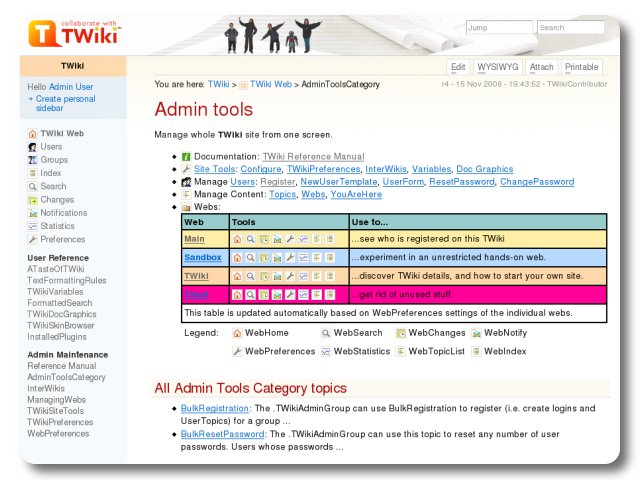Open the Printable view
640x480 pixels.
point(582,67)
